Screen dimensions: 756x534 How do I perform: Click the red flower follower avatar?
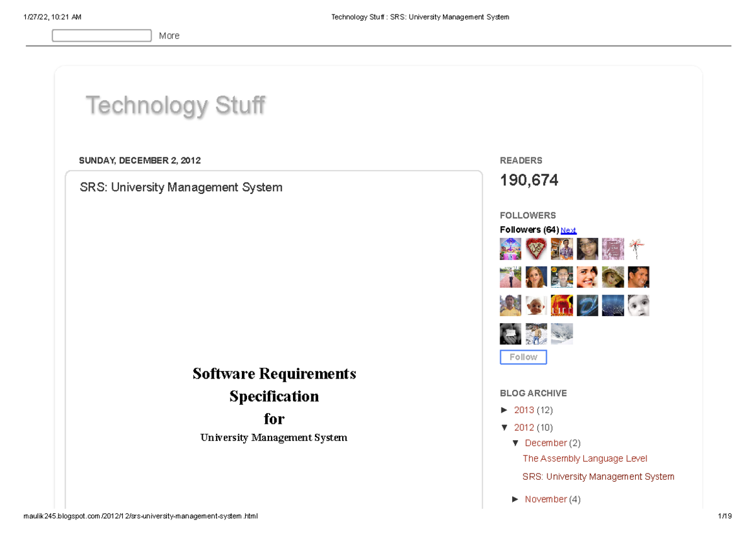pyautogui.click(x=638, y=249)
